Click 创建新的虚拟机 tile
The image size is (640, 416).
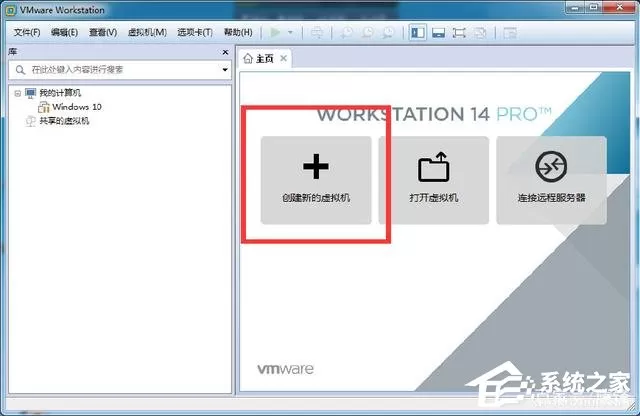coord(316,180)
